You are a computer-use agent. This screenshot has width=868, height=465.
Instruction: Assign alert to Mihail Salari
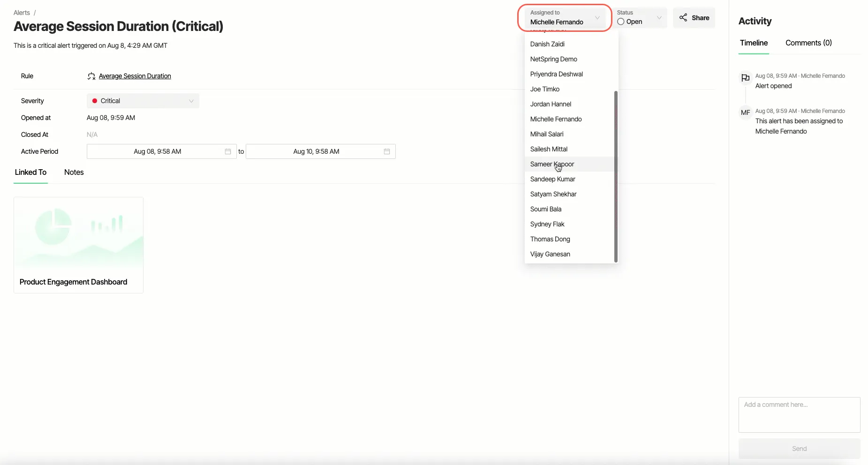point(569,134)
